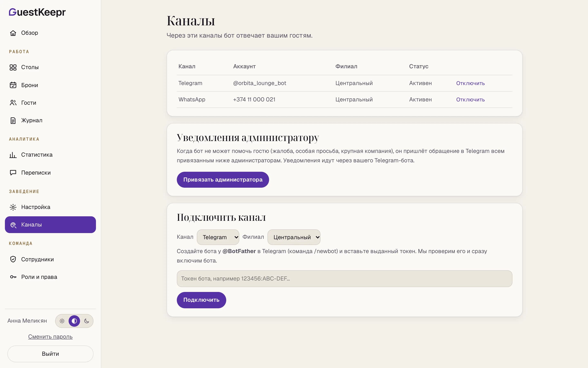Viewport: 588px width, 368px height.
Task: Go to Статистика in the sidebar
Action: (x=50, y=155)
